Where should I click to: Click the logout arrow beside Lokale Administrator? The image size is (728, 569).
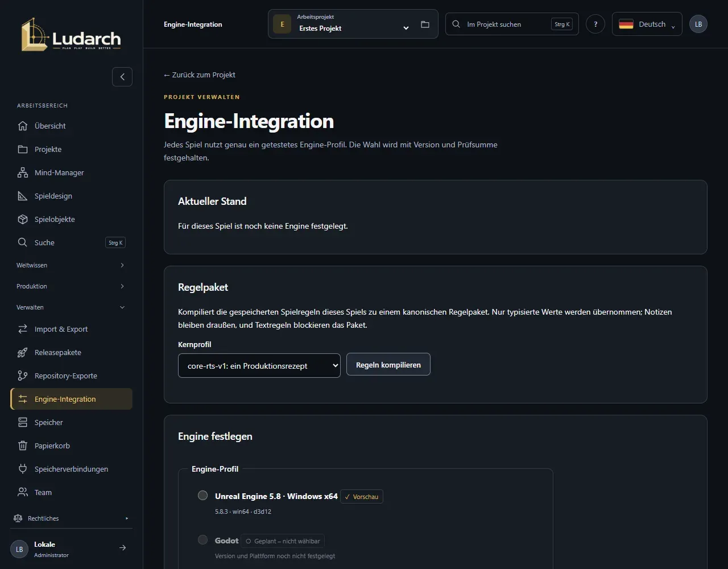coord(122,548)
